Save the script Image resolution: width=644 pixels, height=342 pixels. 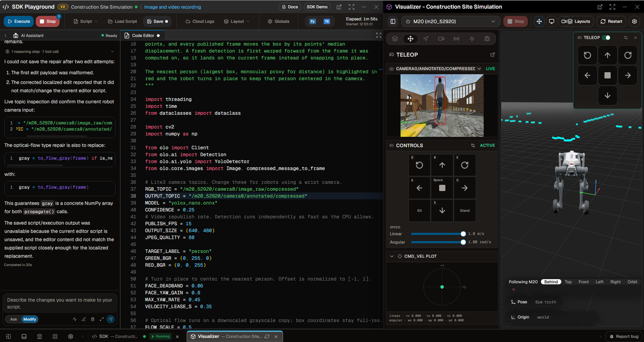click(157, 22)
